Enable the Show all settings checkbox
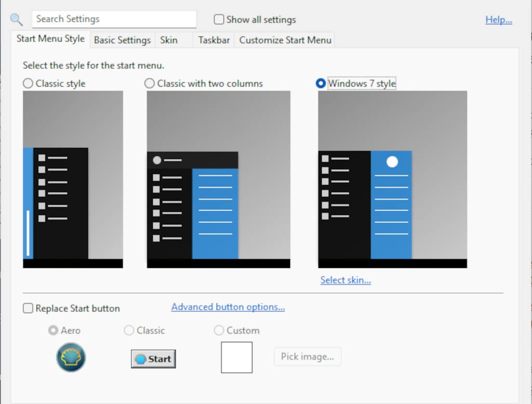532x404 pixels. [x=219, y=20]
